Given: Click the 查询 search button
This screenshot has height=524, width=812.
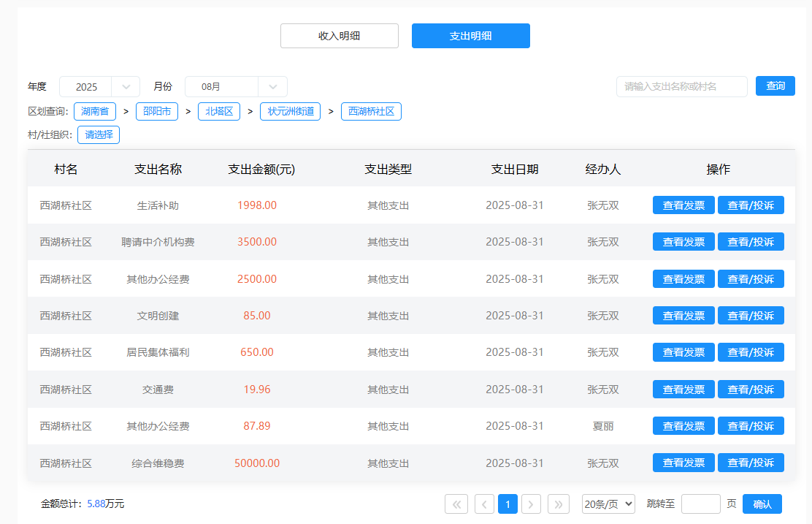Looking at the screenshot, I should tap(775, 86).
